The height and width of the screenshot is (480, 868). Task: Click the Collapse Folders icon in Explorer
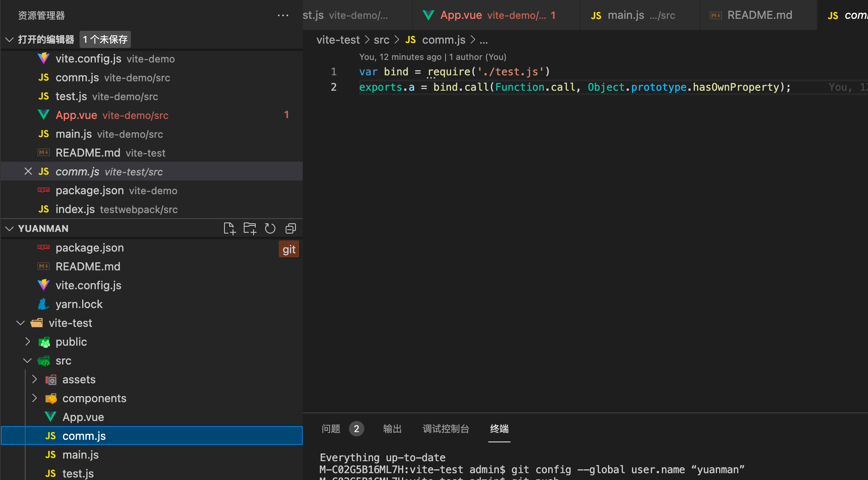coord(291,228)
